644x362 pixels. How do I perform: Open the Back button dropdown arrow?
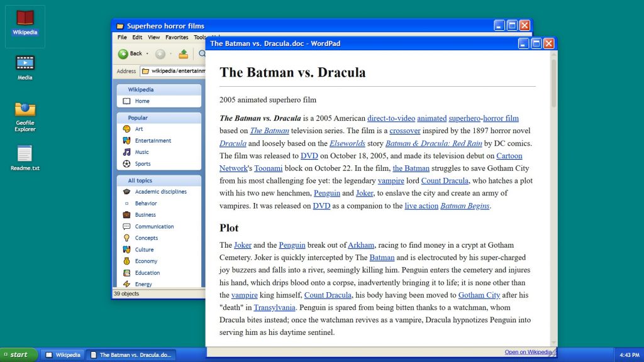pos(147,54)
